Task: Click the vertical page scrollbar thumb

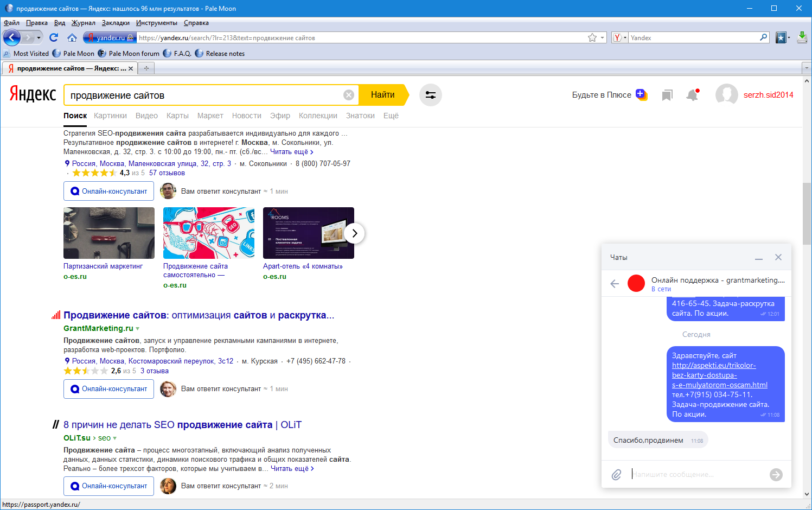Action: point(807,214)
